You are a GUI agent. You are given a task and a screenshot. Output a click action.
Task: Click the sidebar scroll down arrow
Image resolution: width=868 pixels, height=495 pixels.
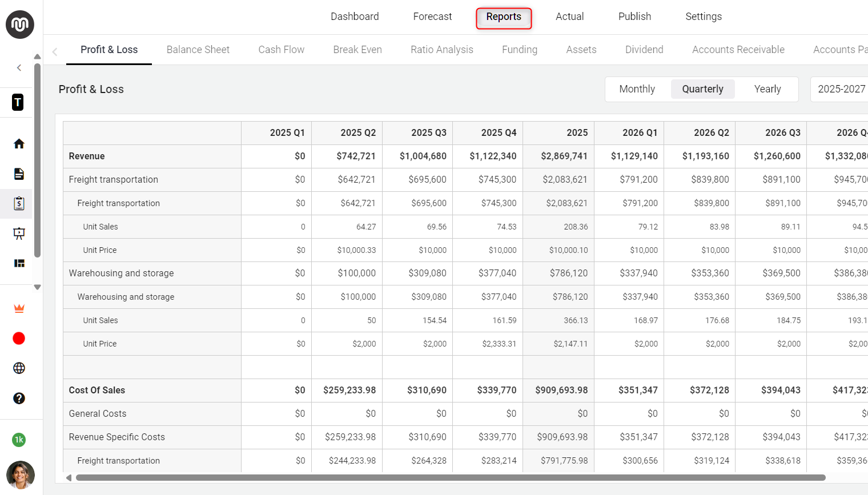pos(37,287)
